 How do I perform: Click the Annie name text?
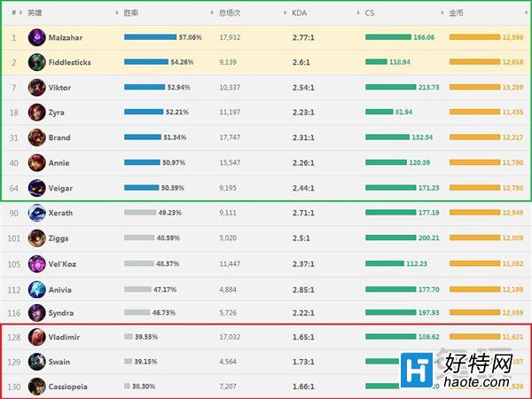tap(59, 163)
